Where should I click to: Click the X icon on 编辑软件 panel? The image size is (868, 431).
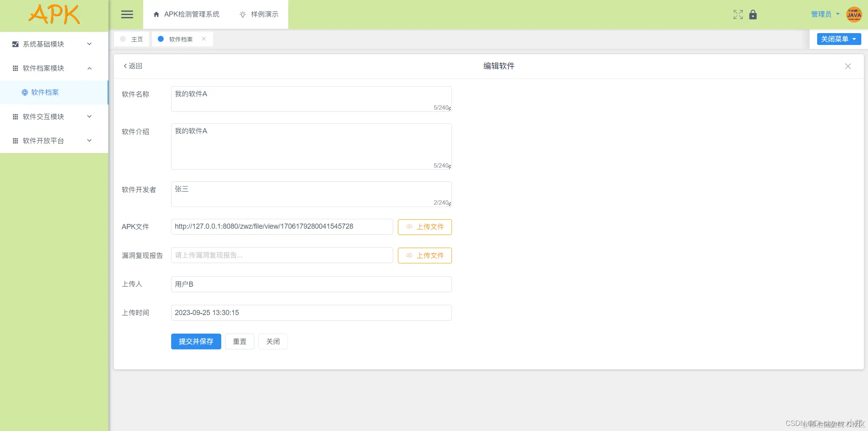point(848,66)
